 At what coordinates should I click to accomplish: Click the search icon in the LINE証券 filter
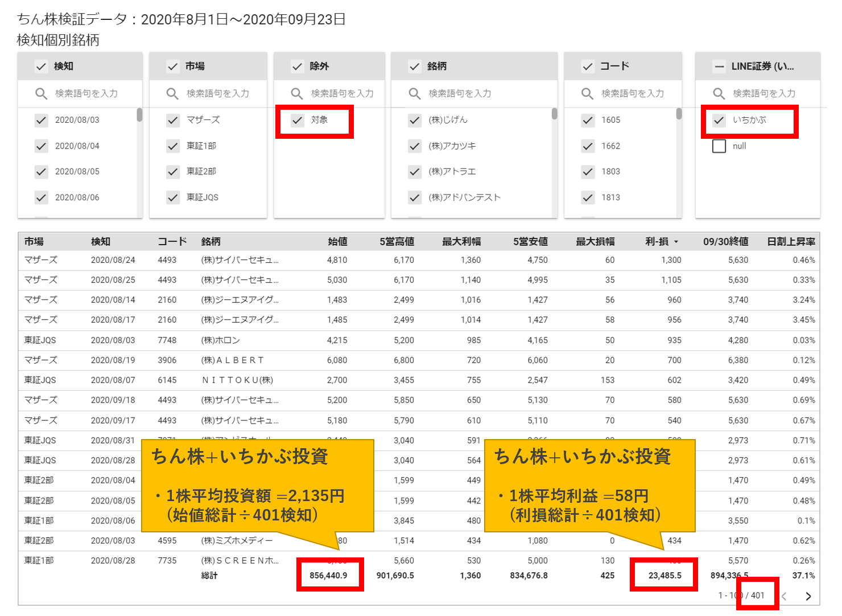pyautogui.click(x=719, y=93)
